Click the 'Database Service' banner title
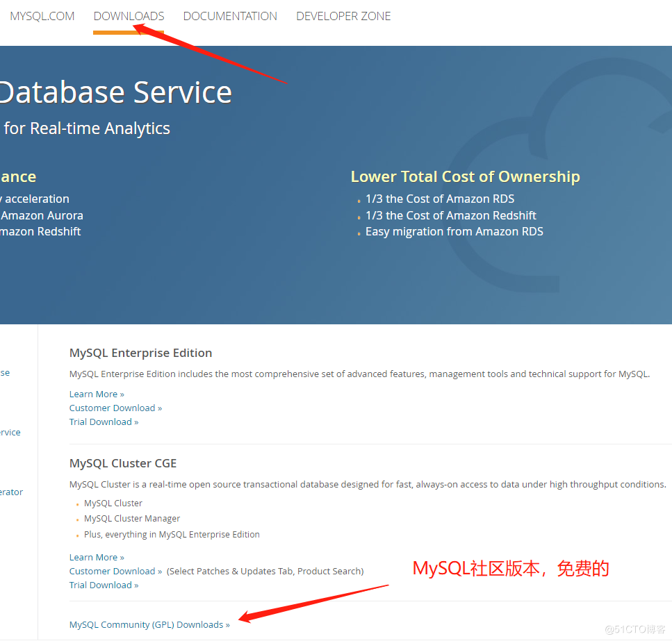Viewport: 672px width, 641px height. pyautogui.click(x=116, y=92)
